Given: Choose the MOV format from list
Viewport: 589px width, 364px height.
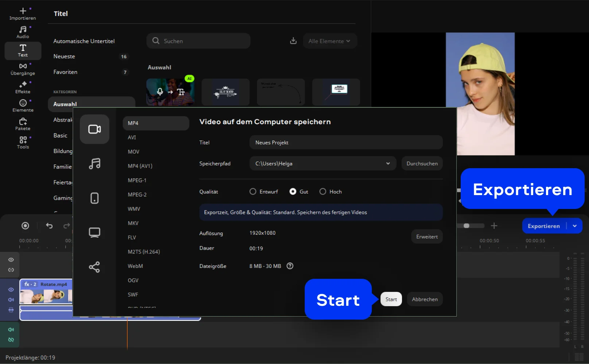Looking at the screenshot, I should coord(133,152).
